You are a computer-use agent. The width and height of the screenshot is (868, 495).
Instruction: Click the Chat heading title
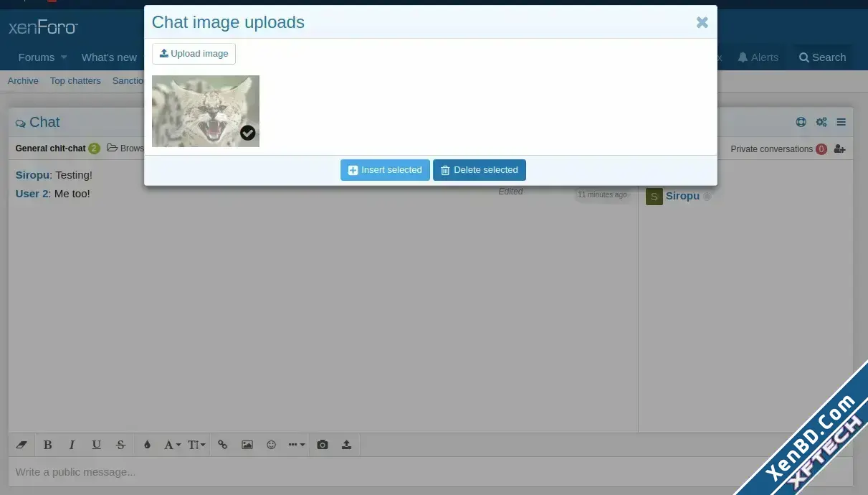click(x=44, y=122)
